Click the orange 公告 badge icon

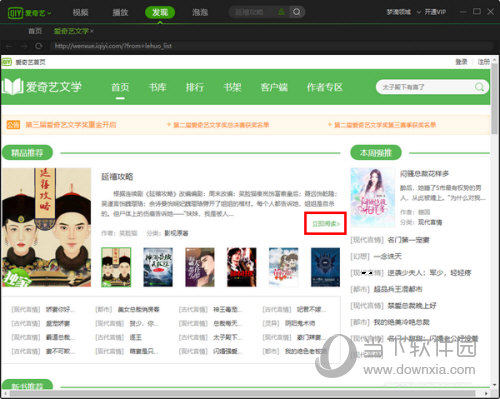pyautogui.click(x=13, y=125)
